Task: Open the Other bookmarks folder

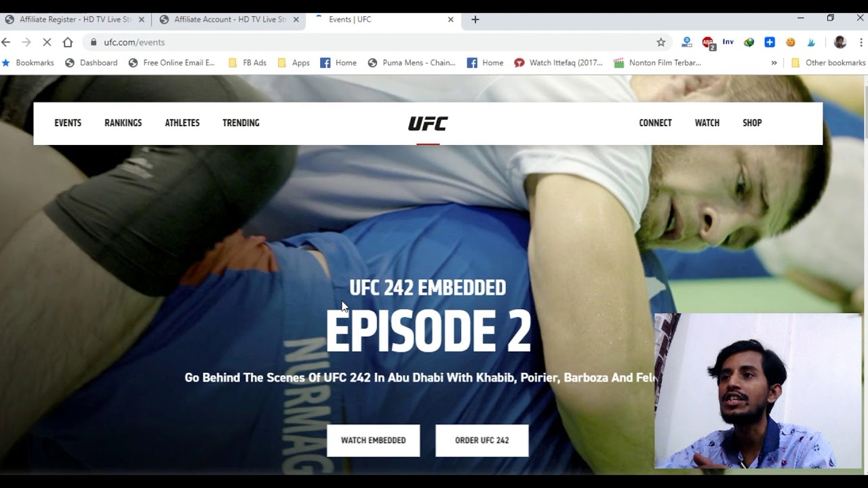Action: [829, 62]
